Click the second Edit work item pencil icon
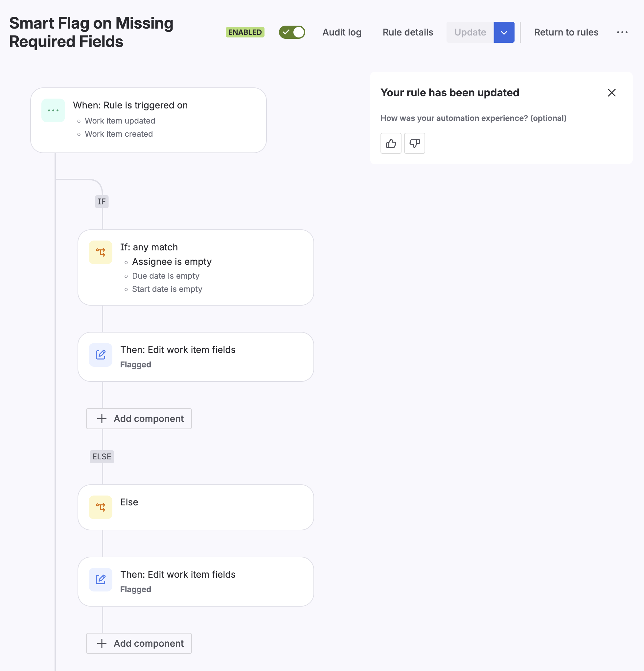This screenshot has width=644, height=671. [100, 579]
